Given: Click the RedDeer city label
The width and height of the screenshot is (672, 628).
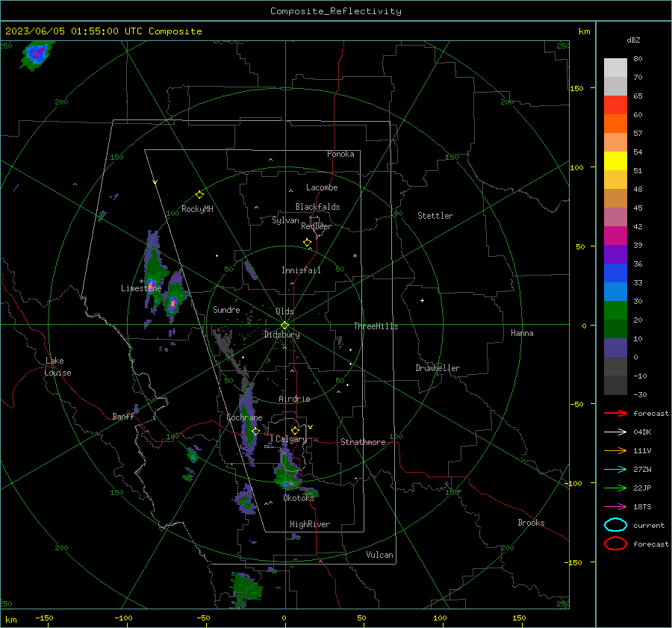Looking at the screenshot, I should click(x=317, y=226).
